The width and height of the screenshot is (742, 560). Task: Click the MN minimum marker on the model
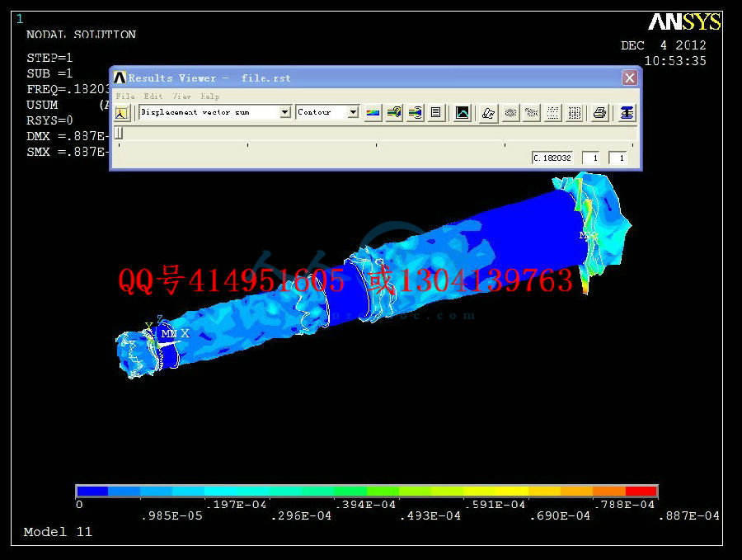click(x=168, y=334)
